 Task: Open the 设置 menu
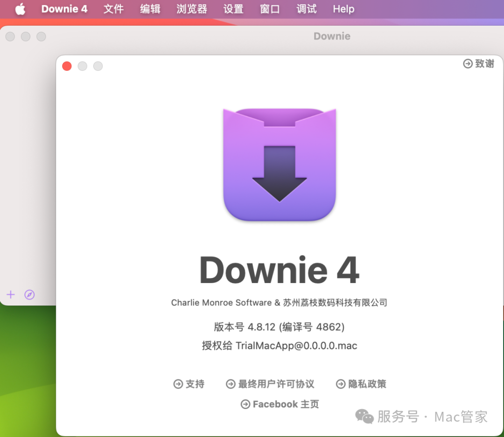tap(233, 9)
